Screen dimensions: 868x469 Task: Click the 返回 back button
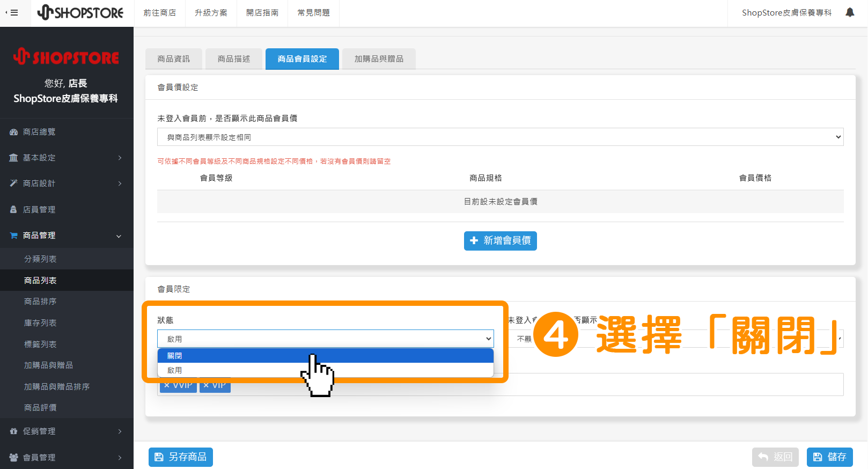click(775, 457)
